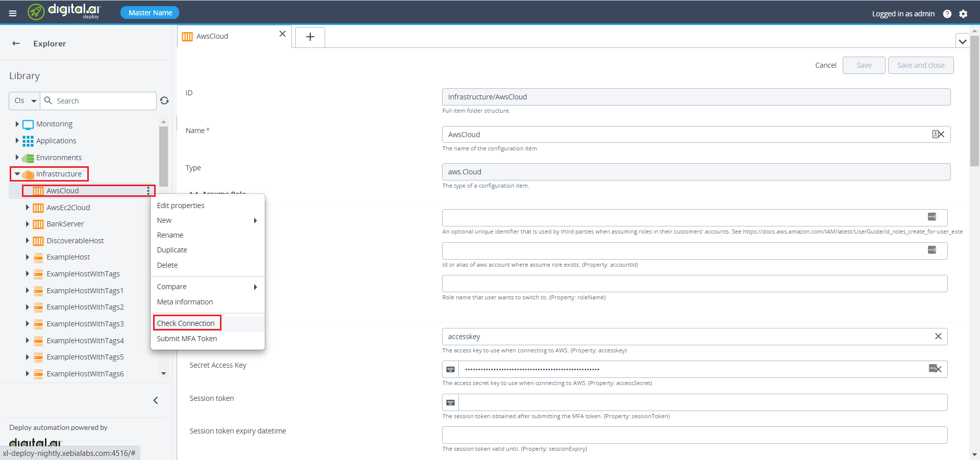Open the hamburger navigation menu
This screenshot has width=980, height=460.
[x=13, y=13]
